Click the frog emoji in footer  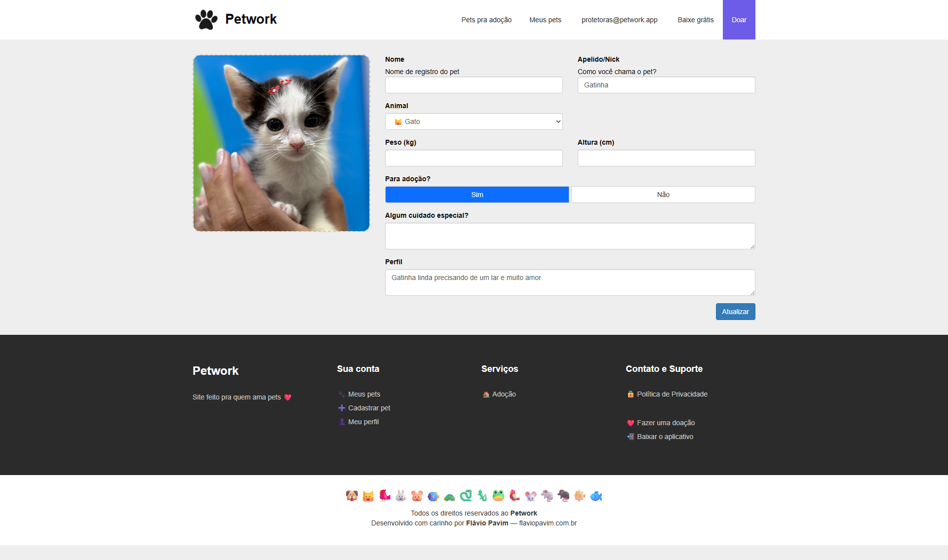pyautogui.click(x=498, y=496)
